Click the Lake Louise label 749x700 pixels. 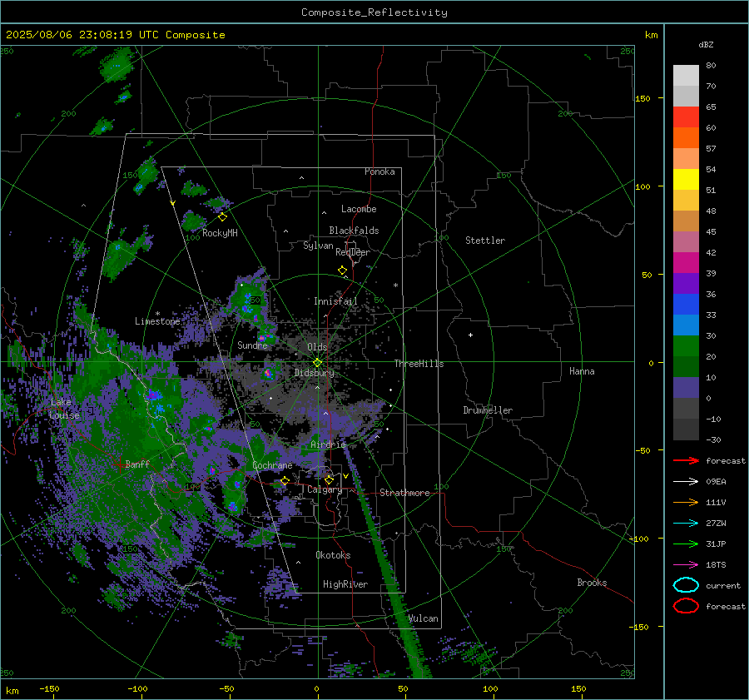(x=64, y=409)
